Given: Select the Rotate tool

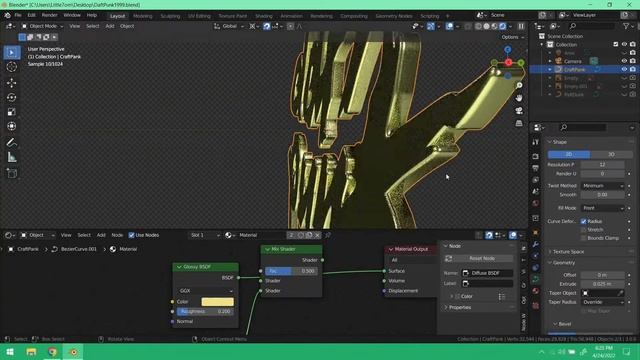Looking at the screenshot, I should point(11,97).
